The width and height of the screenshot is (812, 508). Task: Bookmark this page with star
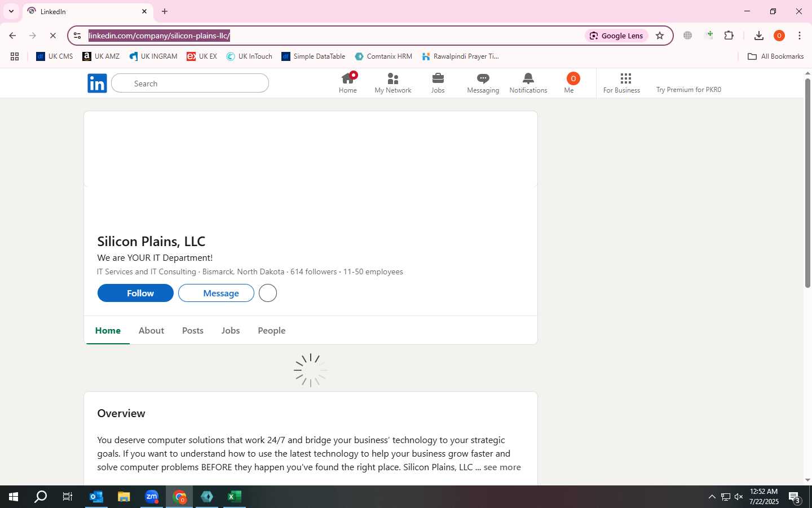[x=660, y=36]
